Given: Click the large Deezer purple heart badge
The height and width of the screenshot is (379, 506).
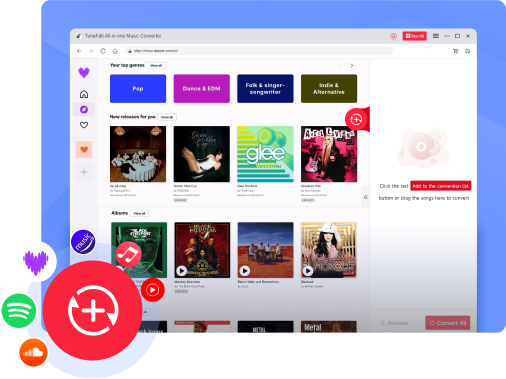Looking at the screenshot, I should 36,262.
